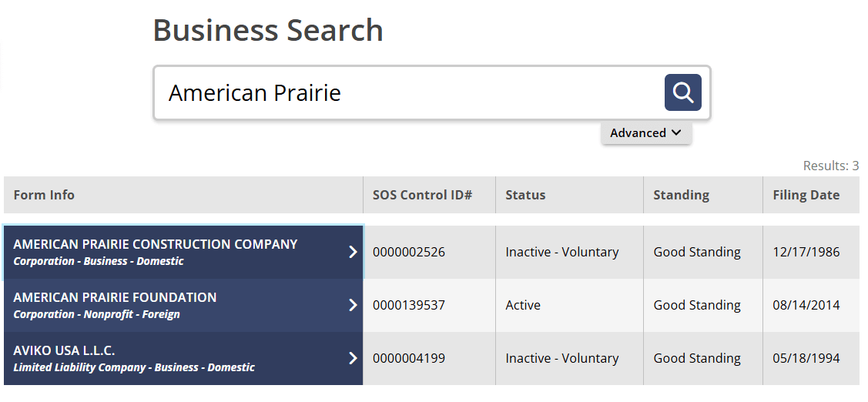868x402 pixels.
Task: Sort by the Status column header
Action: [x=525, y=195]
